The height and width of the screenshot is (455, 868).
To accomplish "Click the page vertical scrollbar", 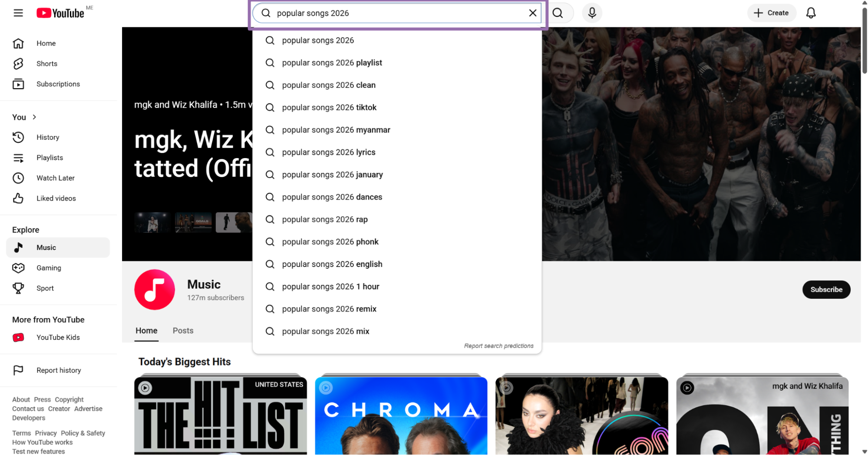I will coord(864,40).
